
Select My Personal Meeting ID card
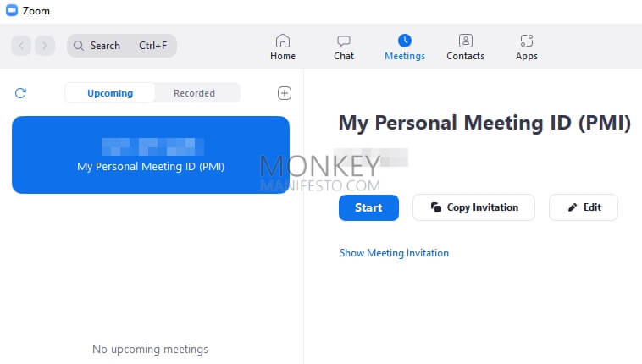(151, 155)
